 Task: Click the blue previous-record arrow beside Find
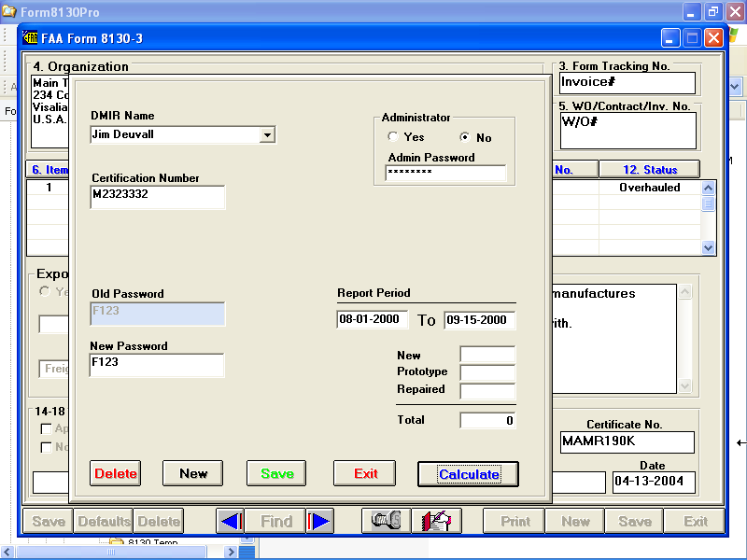click(x=230, y=522)
